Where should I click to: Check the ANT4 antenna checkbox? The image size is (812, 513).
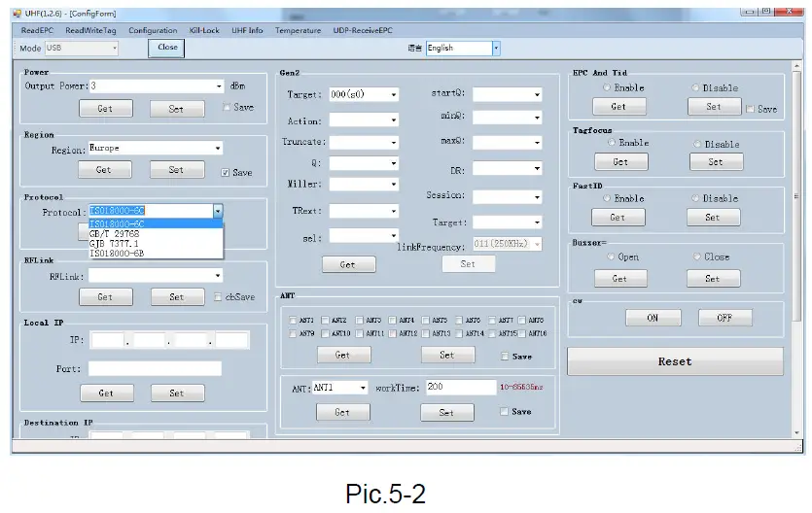(393, 320)
